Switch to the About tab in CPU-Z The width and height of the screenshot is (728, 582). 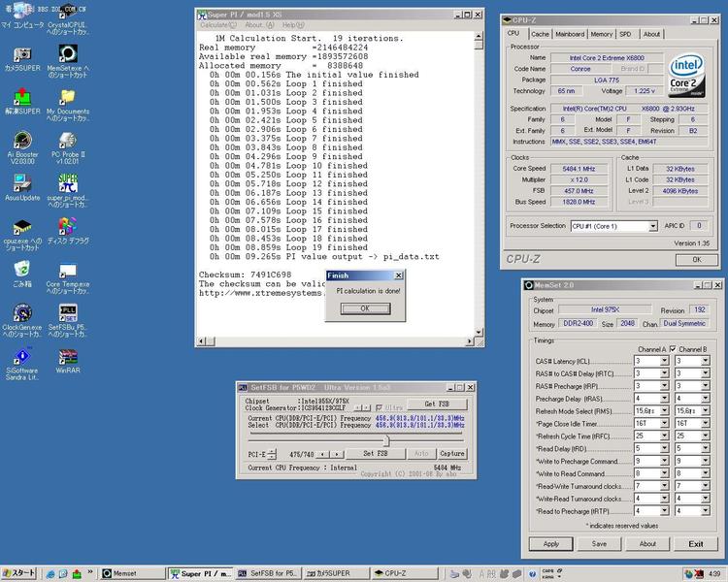click(x=651, y=34)
